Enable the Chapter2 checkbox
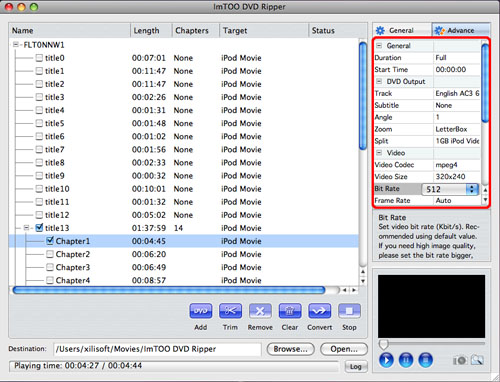The height and width of the screenshot is (382, 500). (50, 254)
